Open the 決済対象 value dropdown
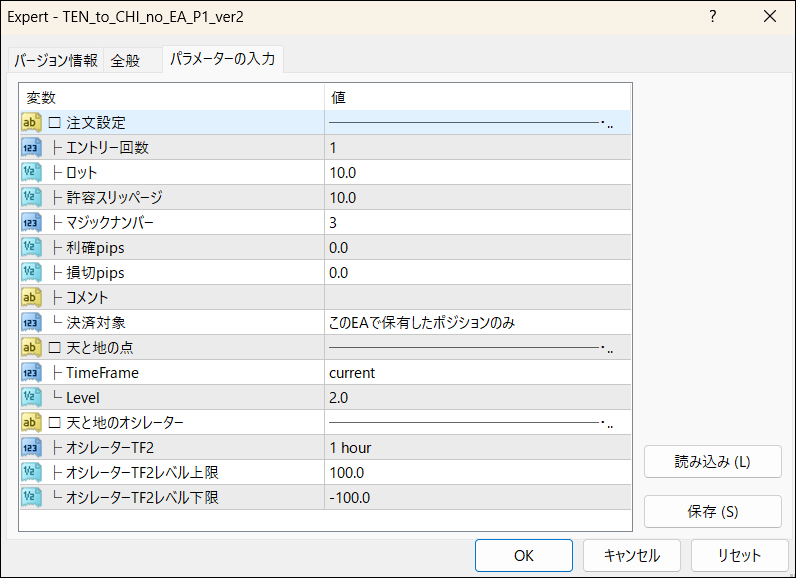This screenshot has height=578, width=796. coord(477,322)
